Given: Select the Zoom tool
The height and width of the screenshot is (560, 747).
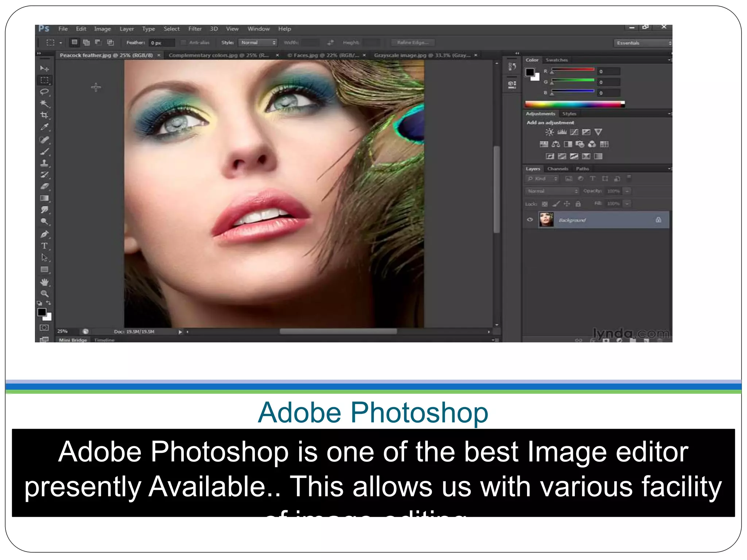Looking at the screenshot, I should point(44,293).
